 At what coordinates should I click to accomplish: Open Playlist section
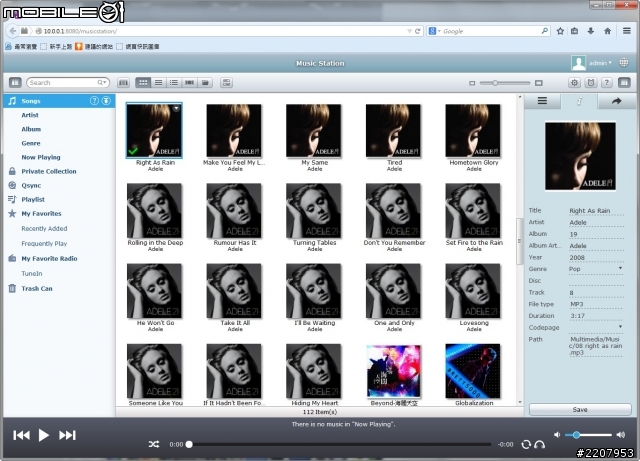[x=33, y=200]
